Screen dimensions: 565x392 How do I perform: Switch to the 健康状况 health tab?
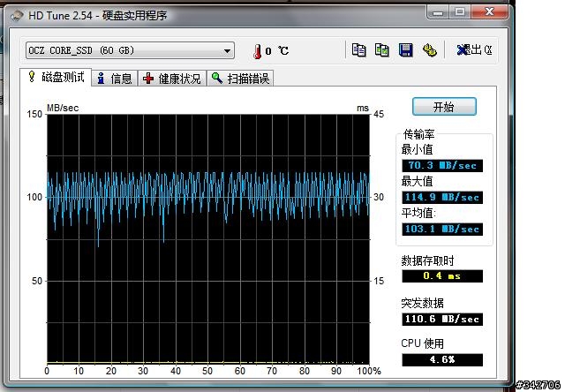point(172,79)
